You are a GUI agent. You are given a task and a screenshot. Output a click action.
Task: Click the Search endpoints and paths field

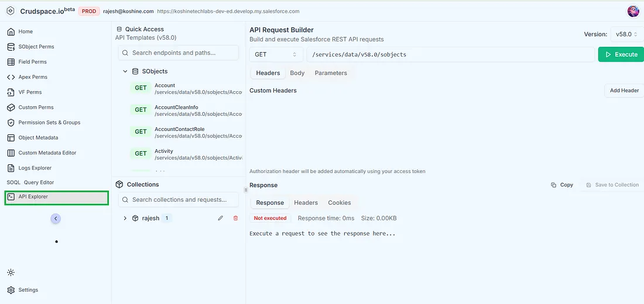179,53
